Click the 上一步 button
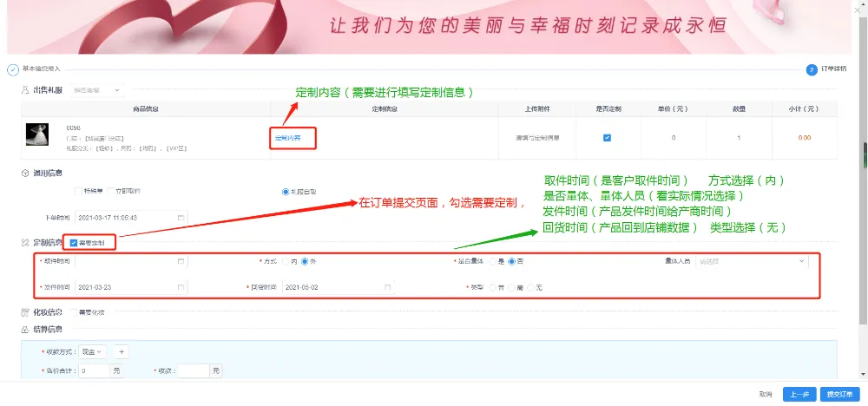Screen dimensions: 868x406 [x=799, y=394]
